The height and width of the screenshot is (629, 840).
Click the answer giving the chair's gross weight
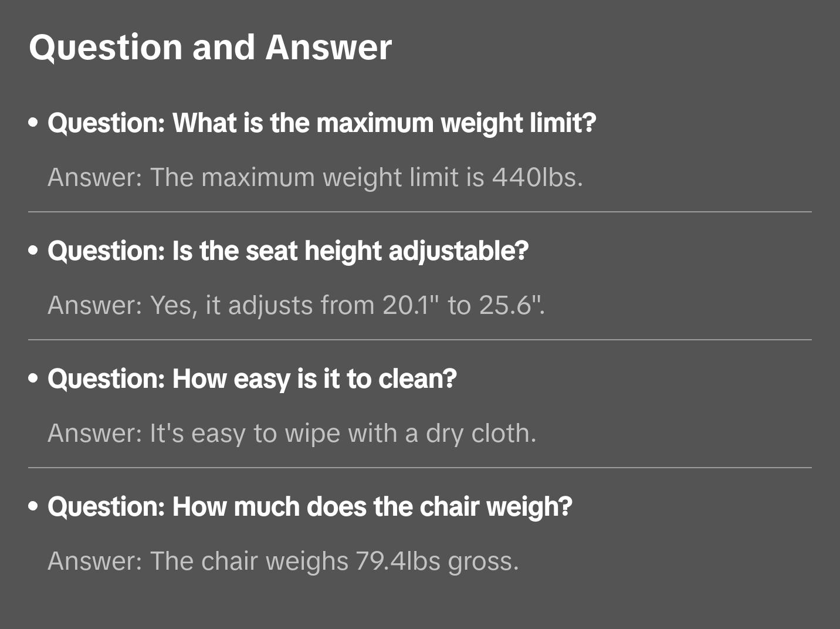pyautogui.click(x=283, y=561)
